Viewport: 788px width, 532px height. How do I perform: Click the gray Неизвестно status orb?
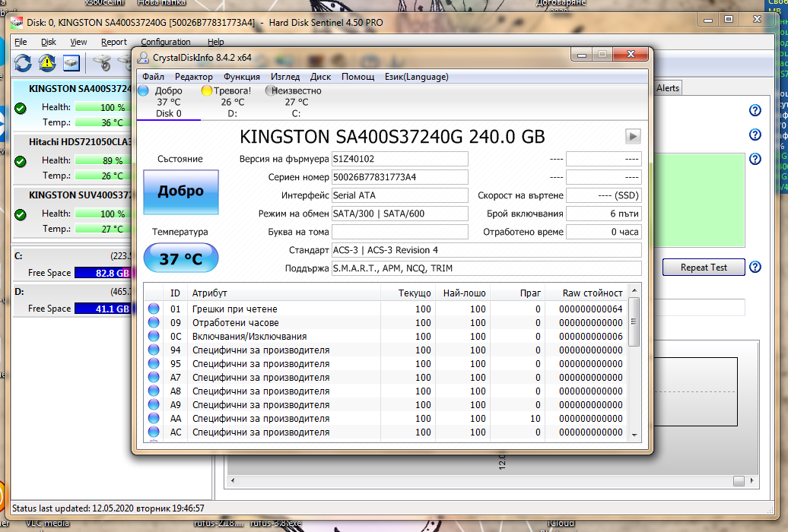click(x=270, y=90)
